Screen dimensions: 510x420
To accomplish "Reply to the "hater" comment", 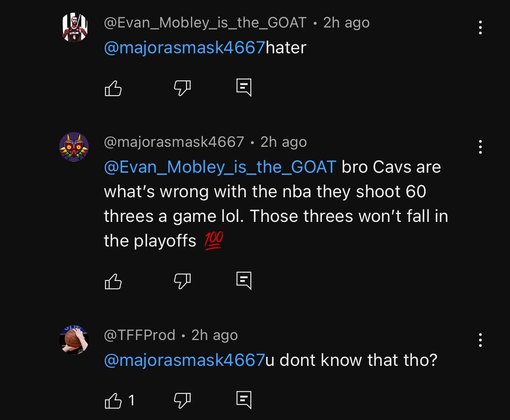I will point(244,87).
